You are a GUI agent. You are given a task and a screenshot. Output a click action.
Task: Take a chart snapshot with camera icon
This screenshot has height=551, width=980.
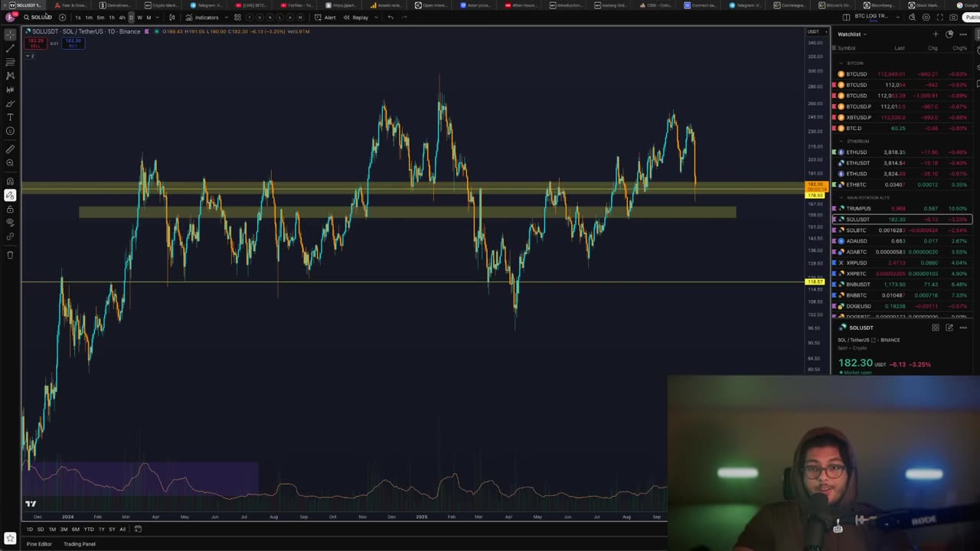coord(953,17)
